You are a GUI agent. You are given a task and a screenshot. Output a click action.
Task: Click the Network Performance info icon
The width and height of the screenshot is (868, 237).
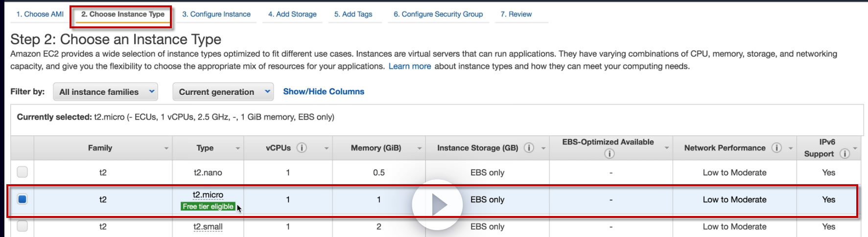tap(776, 148)
